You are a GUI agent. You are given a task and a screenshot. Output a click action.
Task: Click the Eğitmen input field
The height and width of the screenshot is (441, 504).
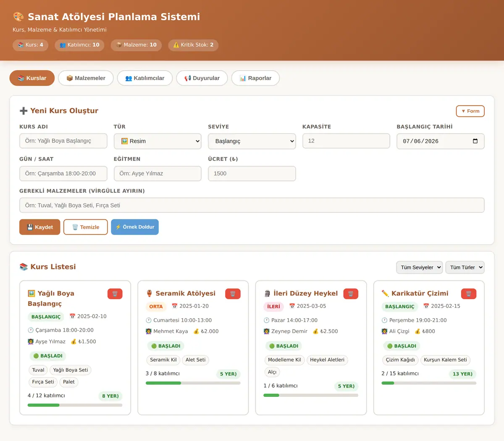[x=157, y=173]
